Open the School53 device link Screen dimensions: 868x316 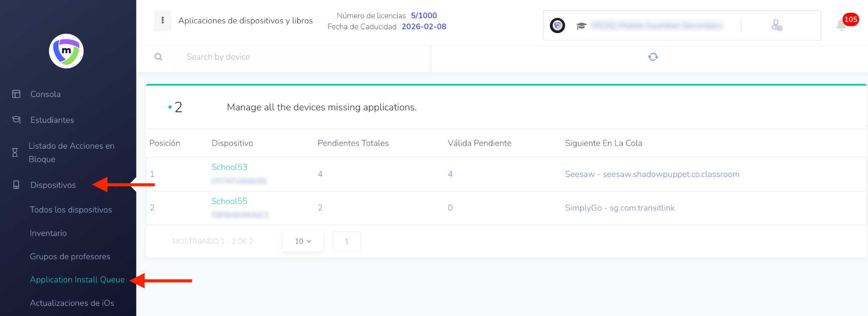229,167
